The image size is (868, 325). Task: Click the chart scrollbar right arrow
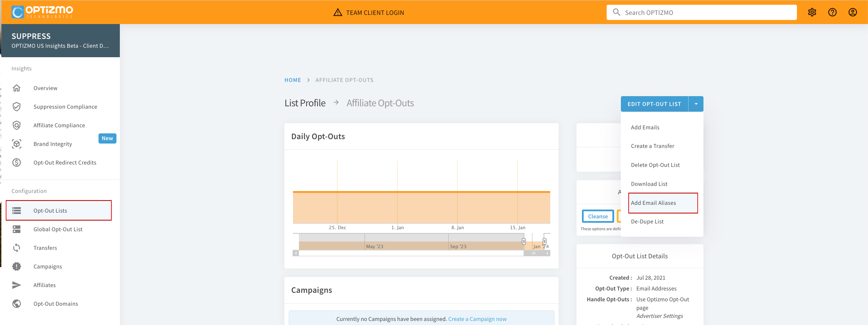click(547, 253)
